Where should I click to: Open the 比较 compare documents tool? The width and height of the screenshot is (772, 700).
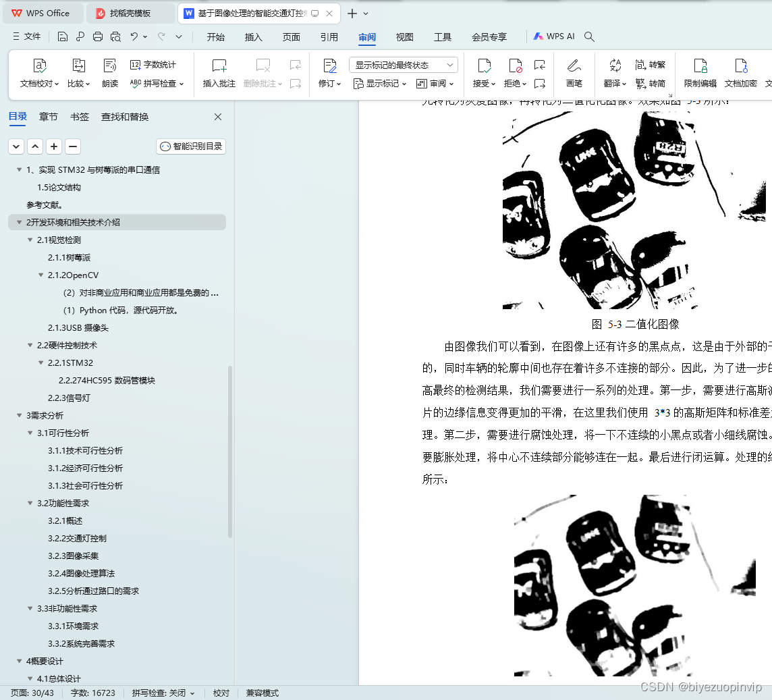[79, 73]
